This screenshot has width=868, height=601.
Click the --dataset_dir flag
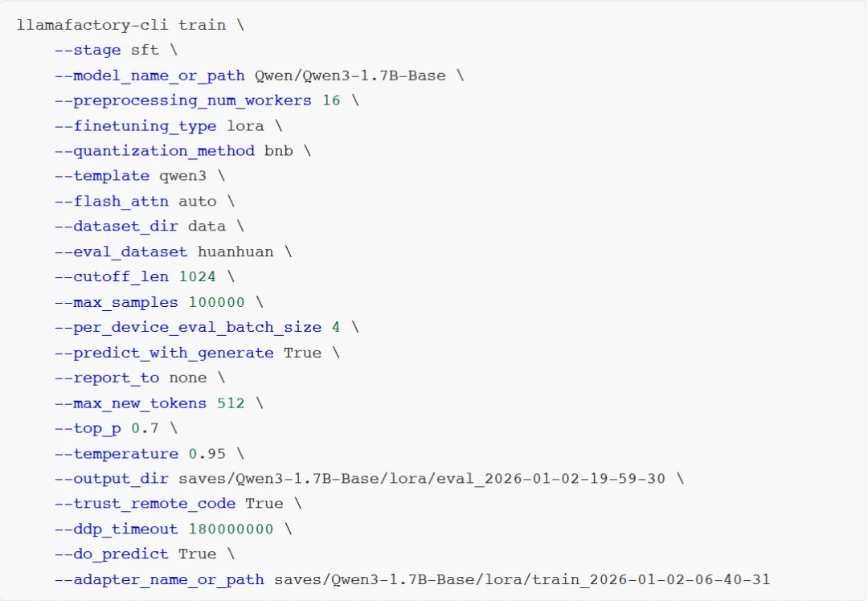117,227
